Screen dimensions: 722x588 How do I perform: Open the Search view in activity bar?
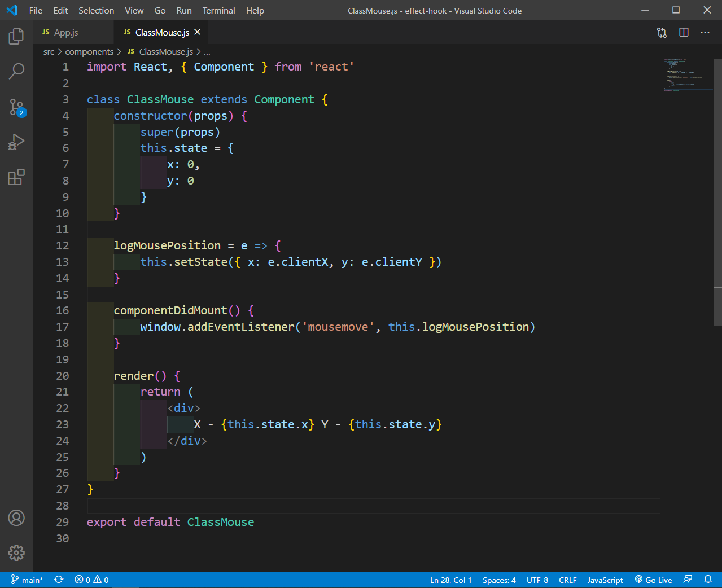(16, 71)
